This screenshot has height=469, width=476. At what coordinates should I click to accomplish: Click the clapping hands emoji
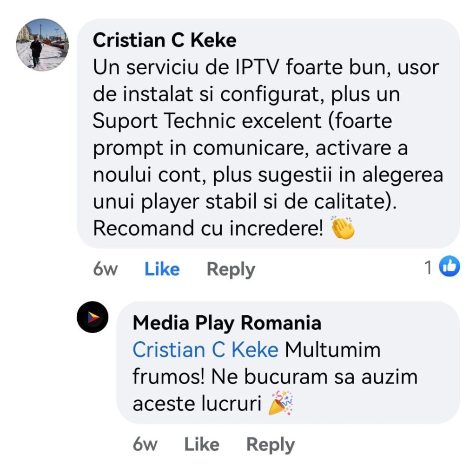[x=343, y=228]
